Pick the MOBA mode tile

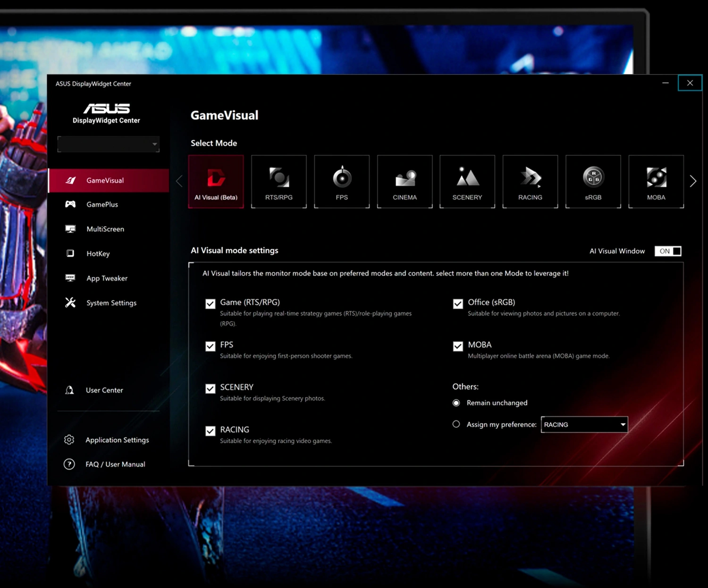tap(656, 182)
